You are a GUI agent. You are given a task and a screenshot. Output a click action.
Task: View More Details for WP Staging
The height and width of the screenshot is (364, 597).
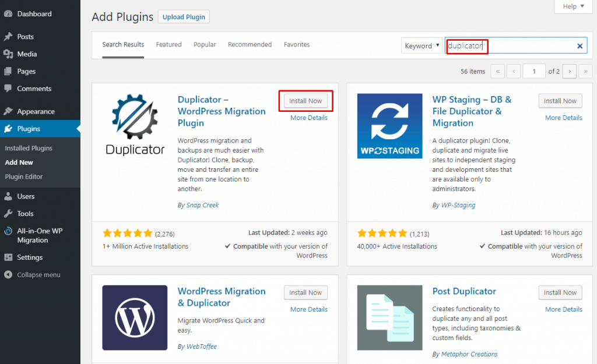tap(564, 118)
